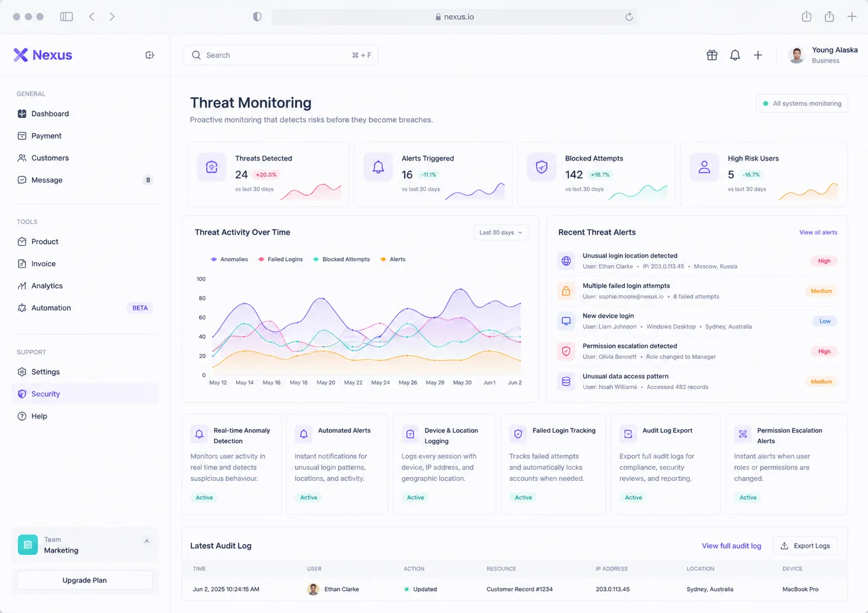
Task: Toggle the Alerts legend series
Action: tap(393, 259)
